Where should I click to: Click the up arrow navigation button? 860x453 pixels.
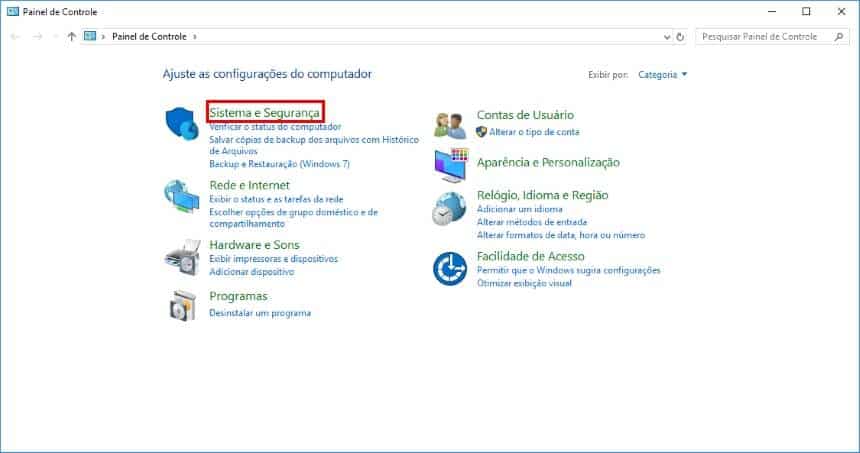71,36
